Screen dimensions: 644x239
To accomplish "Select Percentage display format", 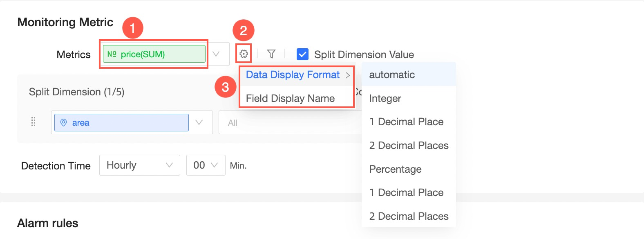I will (x=395, y=169).
